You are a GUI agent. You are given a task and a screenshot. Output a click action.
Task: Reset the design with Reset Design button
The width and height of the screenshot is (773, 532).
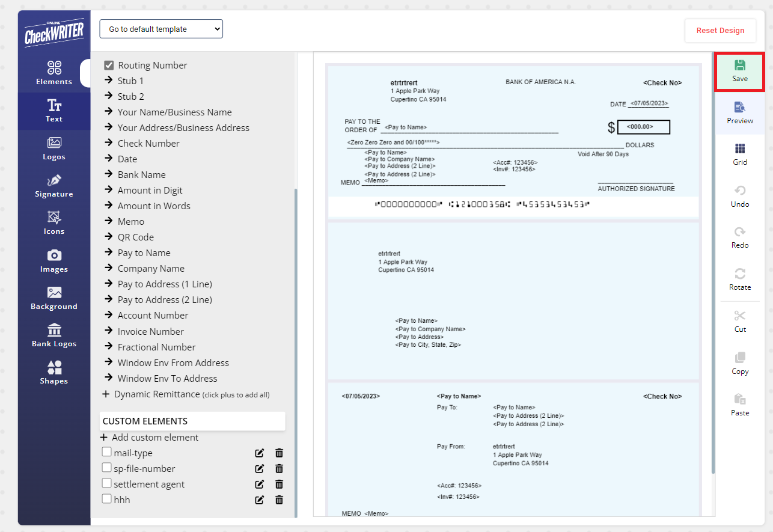[720, 31]
